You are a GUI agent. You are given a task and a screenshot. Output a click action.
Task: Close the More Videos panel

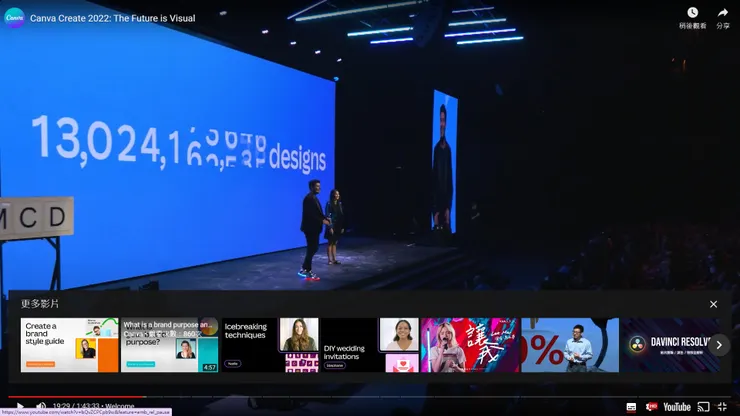click(x=713, y=304)
